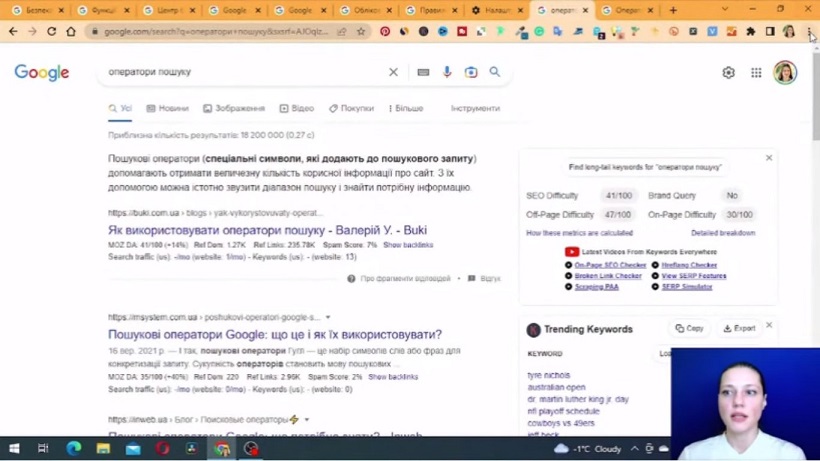Go back using browser back arrow
The image size is (820, 461).
click(x=13, y=31)
